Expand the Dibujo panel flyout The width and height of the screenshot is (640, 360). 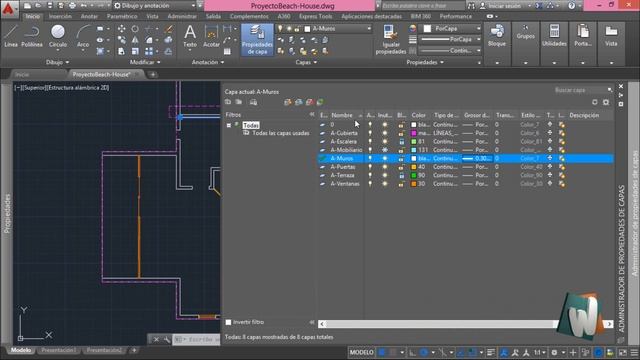(58, 62)
